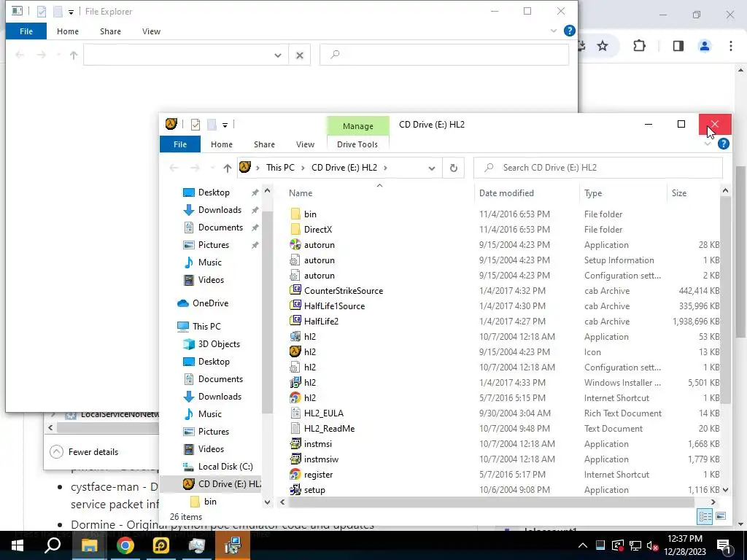Click the Manage contextual tab
Viewport: 747px width, 560px height.
coord(357,126)
